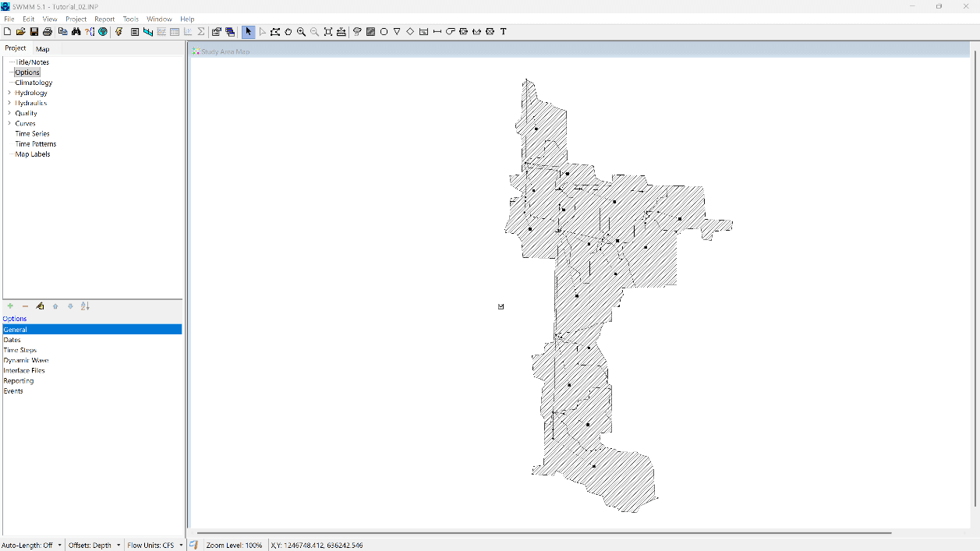
Task: Click the edit pencil icon in the browser panel
Action: (x=40, y=306)
